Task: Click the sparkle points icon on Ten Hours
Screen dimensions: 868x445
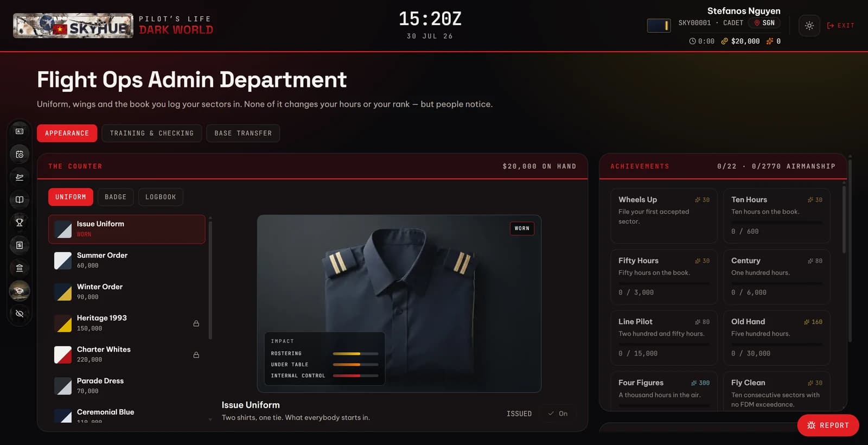Action: pyautogui.click(x=810, y=200)
